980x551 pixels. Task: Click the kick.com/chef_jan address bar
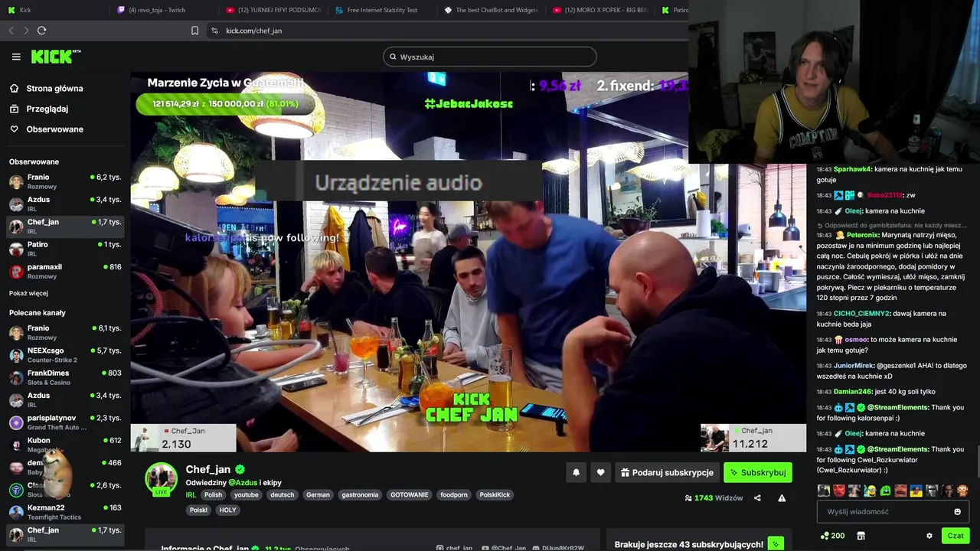click(253, 31)
